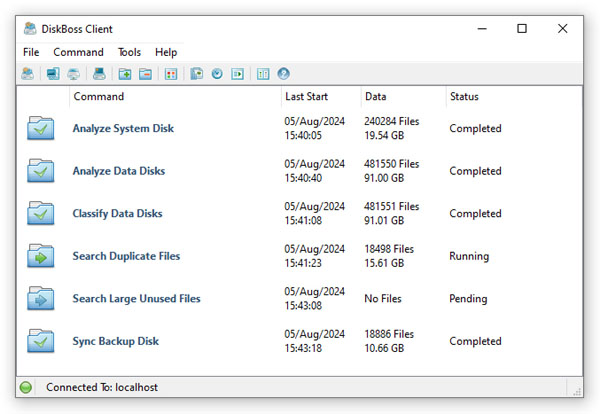Viewport: 600px width, 414px height.
Task: Click the 15:43:08 last start time
Action: click(x=303, y=305)
